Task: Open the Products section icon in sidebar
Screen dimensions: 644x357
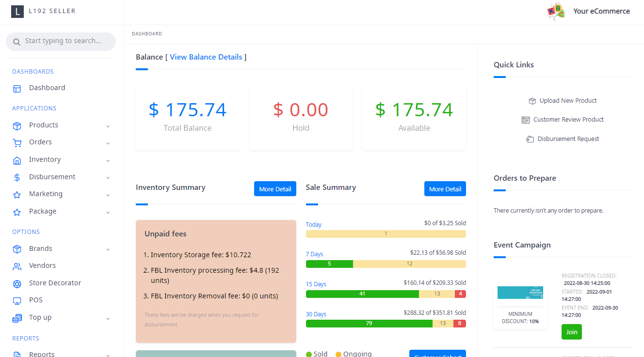Action: pos(17,124)
